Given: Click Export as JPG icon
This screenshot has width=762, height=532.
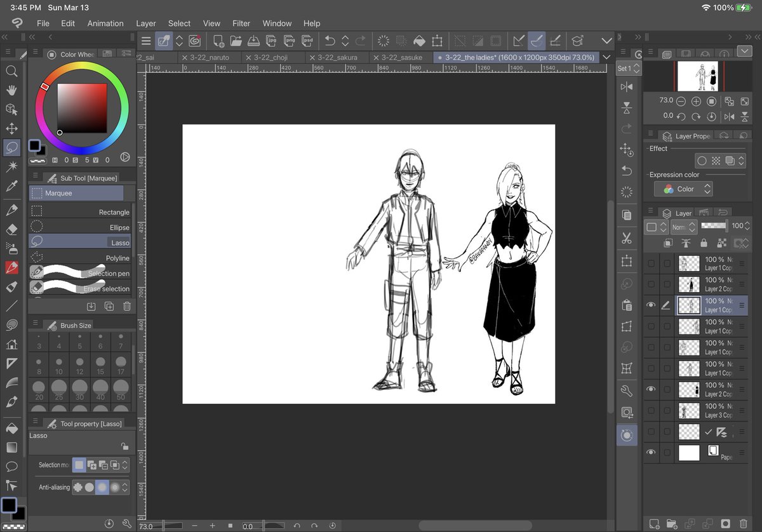Looking at the screenshot, I should pyautogui.click(x=272, y=41).
